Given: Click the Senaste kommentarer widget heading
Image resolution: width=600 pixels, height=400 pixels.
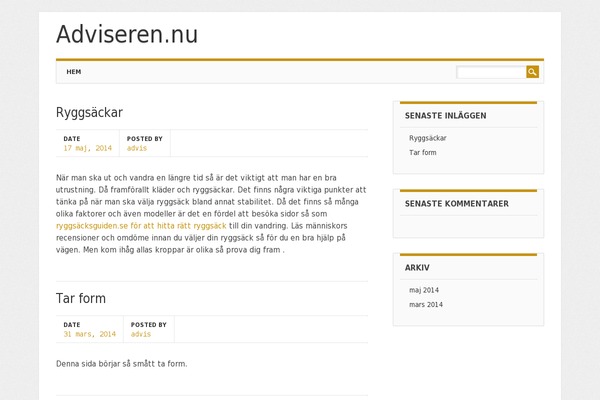Looking at the screenshot, I should tap(457, 204).
